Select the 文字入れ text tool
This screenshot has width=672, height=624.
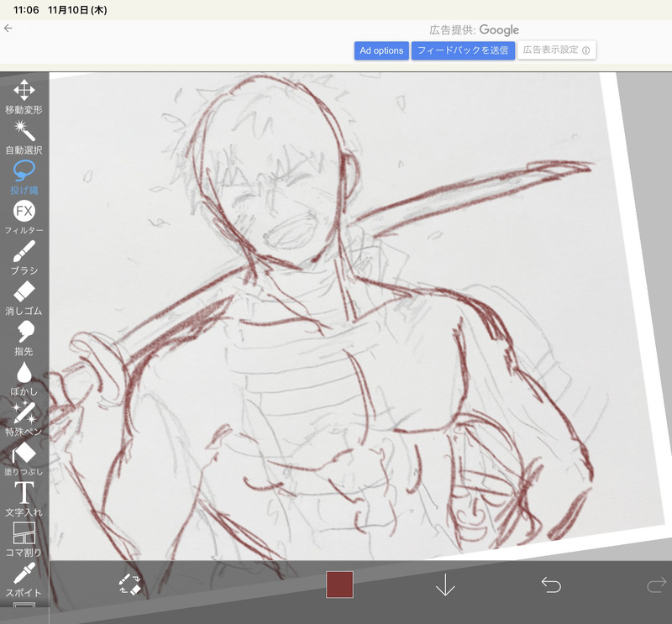[24, 499]
